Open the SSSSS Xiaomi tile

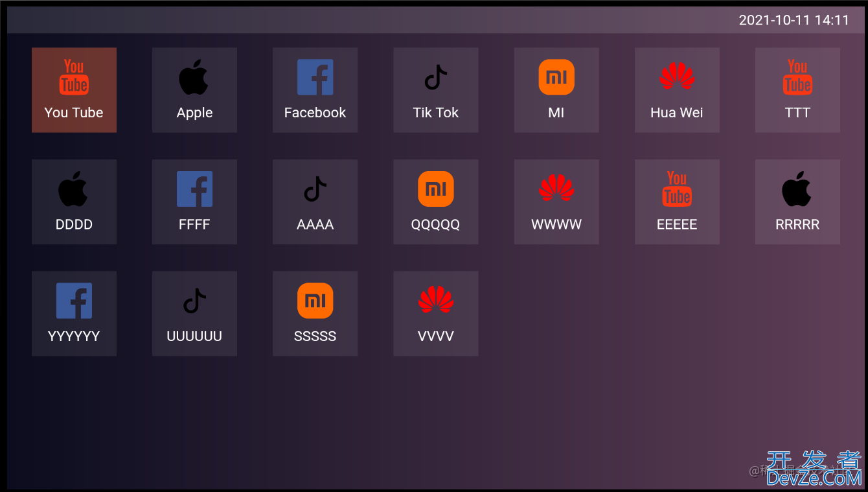[x=315, y=314]
